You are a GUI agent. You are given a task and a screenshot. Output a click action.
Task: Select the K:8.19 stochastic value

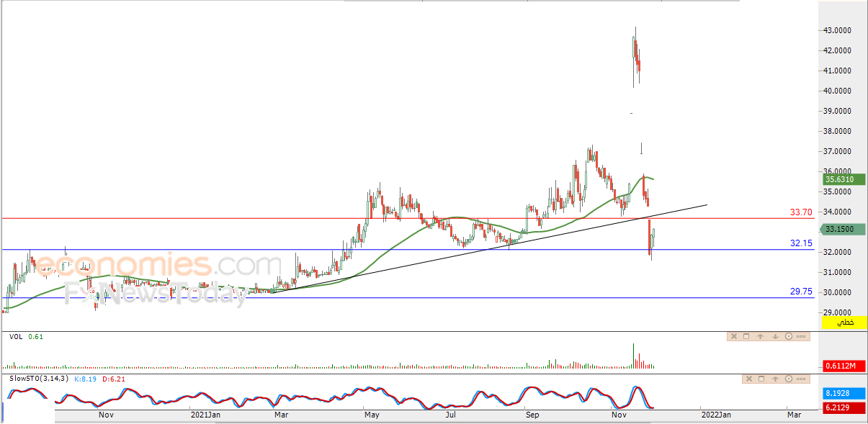pos(85,379)
